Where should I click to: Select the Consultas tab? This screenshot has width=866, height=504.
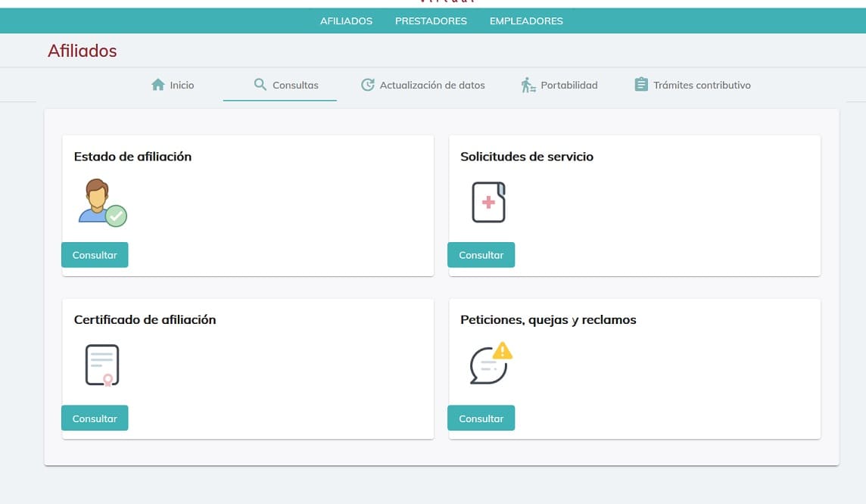(x=280, y=85)
